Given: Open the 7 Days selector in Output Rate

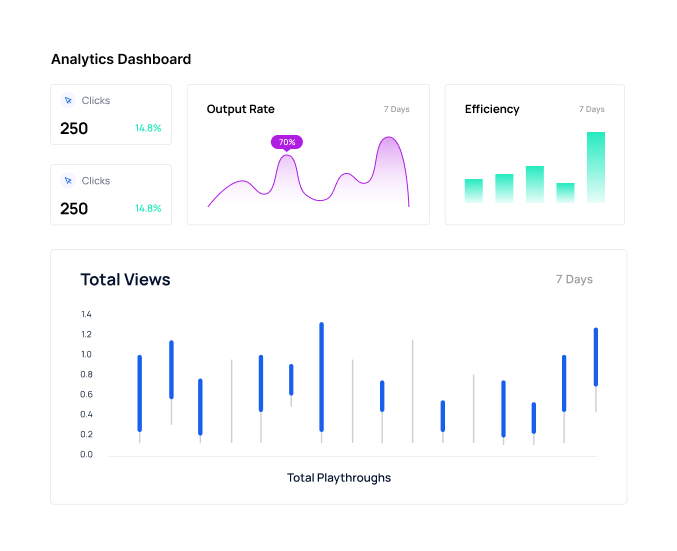Looking at the screenshot, I should click(x=396, y=109).
